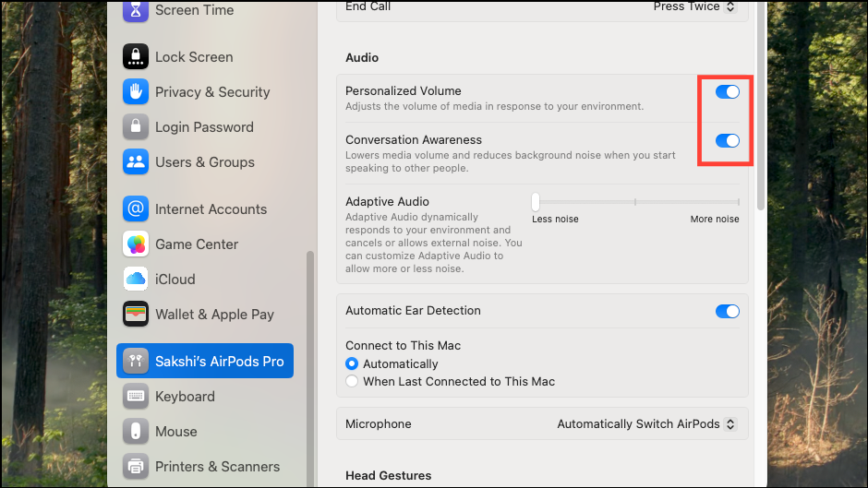Screen dimensions: 868x488
Task: Select Mouse settings label
Action: tap(176, 432)
